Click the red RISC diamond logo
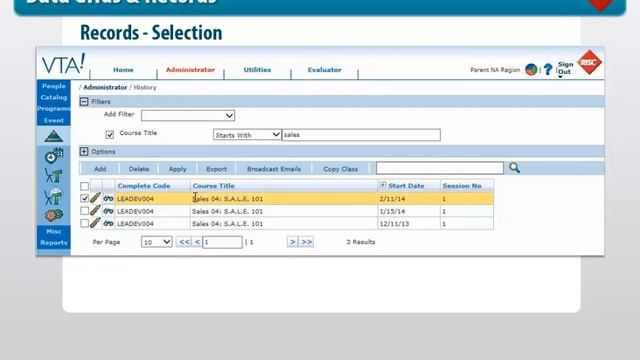640x360 pixels. pyautogui.click(x=589, y=62)
